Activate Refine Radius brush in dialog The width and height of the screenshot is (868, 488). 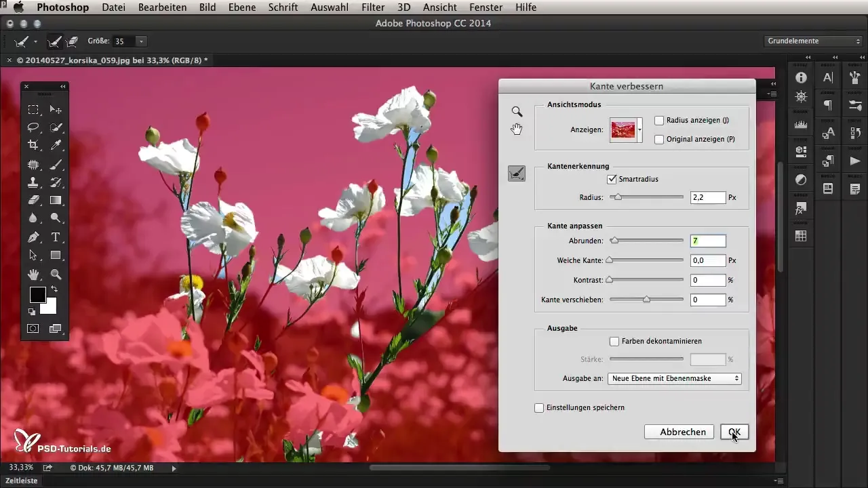[517, 174]
